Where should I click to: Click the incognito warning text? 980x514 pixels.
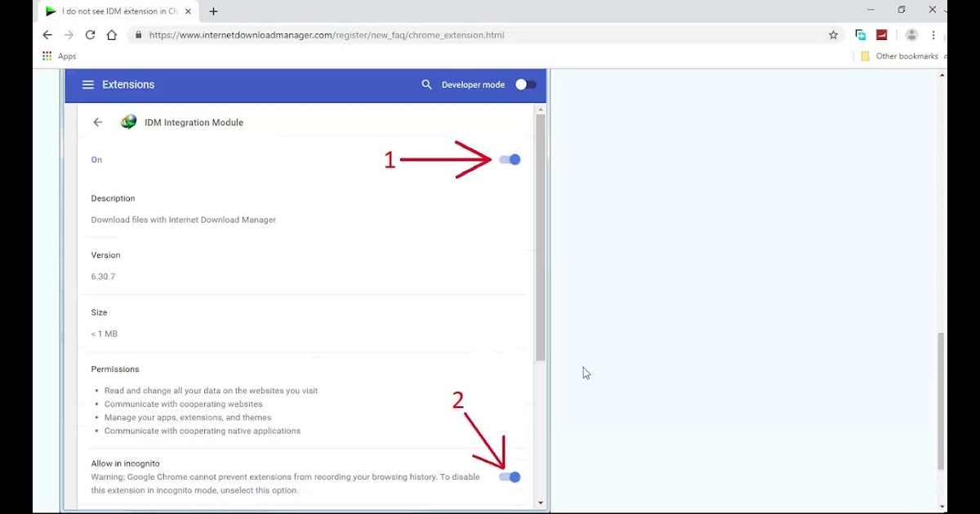click(x=285, y=484)
